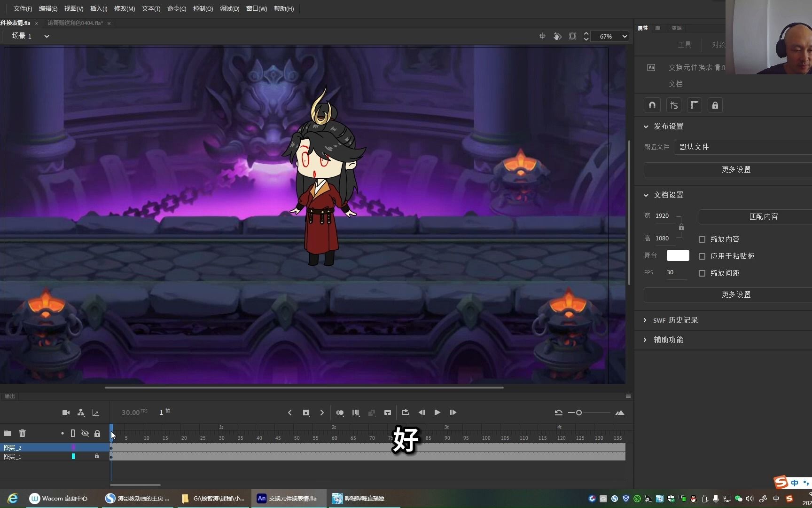Step forward one frame
The width and height of the screenshot is (812, 508).
click(453, 413)
